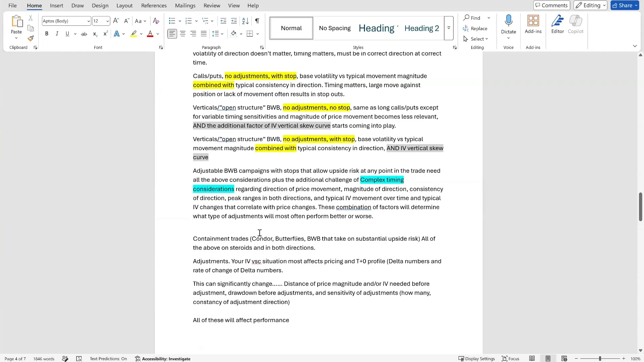644x362 pixels.
Task: Click the Page 4 of 7 indicator
Action: click(15, 359)
